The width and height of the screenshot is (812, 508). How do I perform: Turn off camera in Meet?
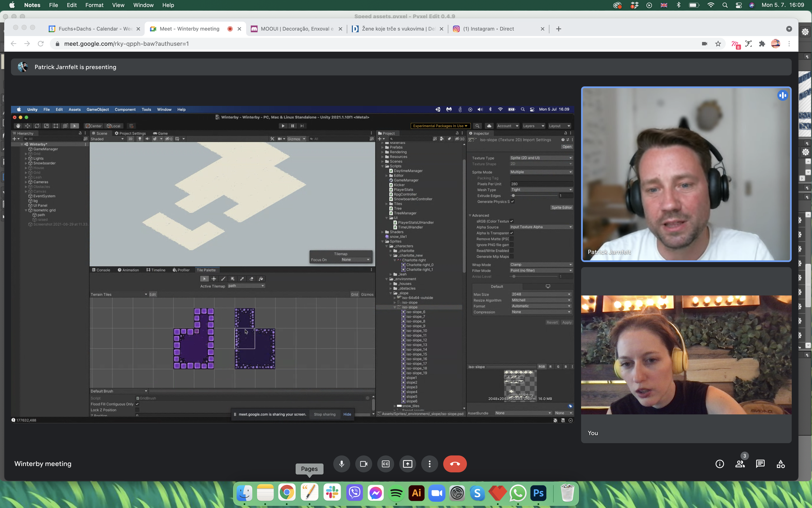coord(363,464)
